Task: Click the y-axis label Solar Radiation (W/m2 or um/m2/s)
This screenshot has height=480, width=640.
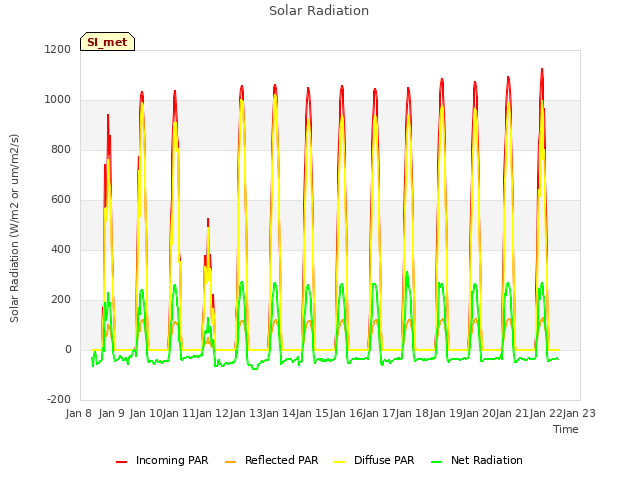Action: tap(14, 228)
